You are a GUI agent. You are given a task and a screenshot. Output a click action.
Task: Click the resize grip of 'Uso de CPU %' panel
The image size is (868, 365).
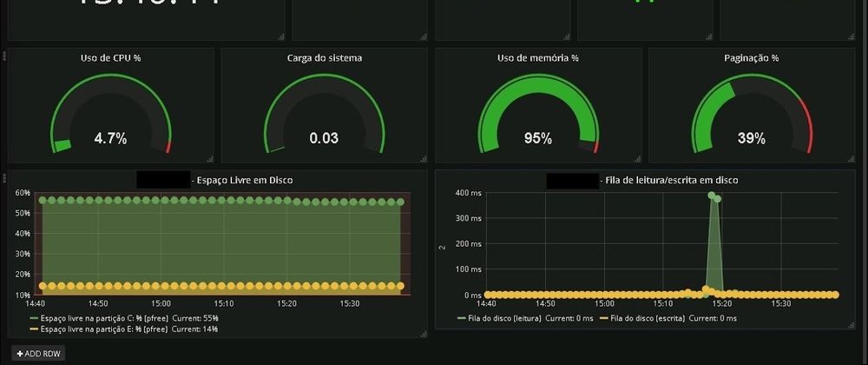click(209, 159)
